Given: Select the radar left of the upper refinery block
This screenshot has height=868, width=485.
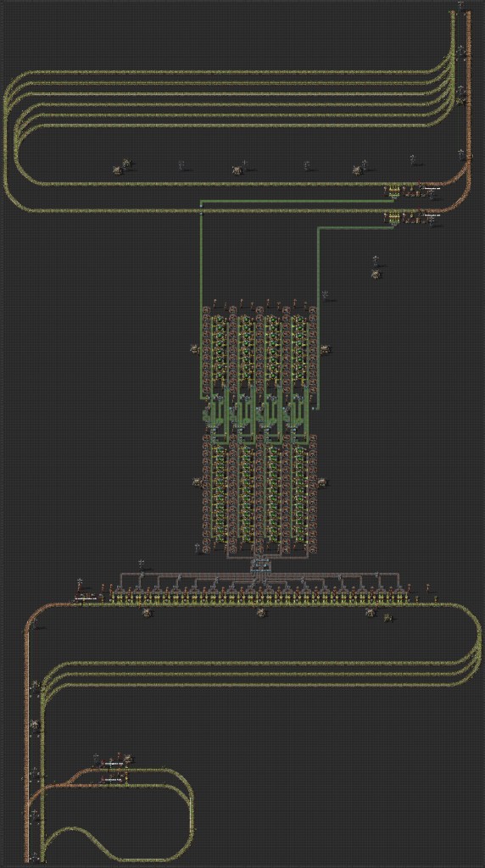Looking at the screenshot, I should point(194,348).
